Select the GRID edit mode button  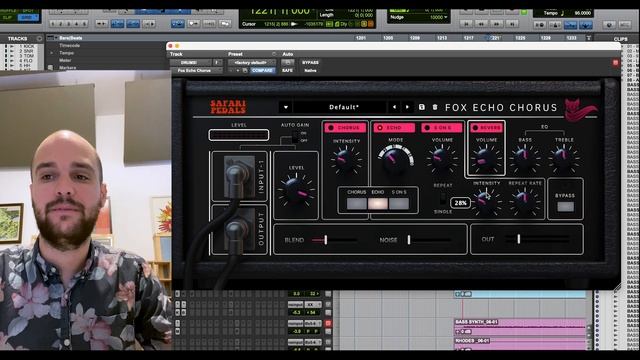coord(29,18)
